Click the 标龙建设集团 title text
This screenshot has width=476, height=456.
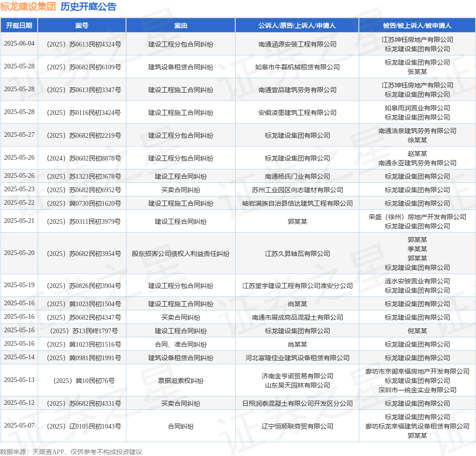pyautogui.click(x=28, y=7)
